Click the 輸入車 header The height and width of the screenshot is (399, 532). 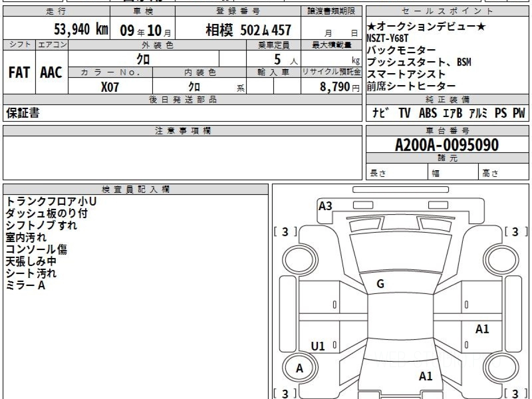274,72
